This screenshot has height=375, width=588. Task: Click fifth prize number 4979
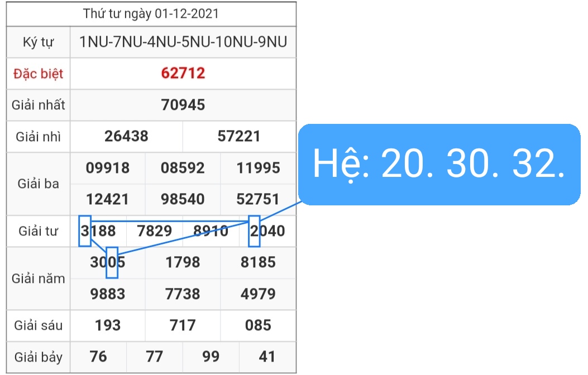coord(258,294)
